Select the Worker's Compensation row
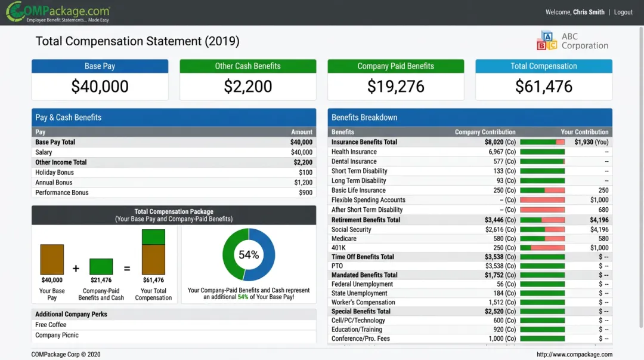This screenshot has height=360, width=644. [x=470, y=302]
